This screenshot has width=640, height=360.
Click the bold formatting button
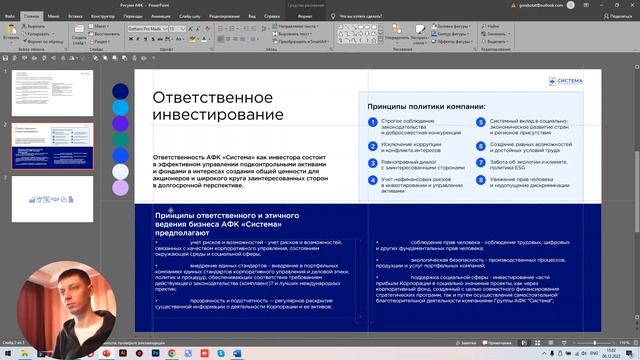(x=131, y=39)
